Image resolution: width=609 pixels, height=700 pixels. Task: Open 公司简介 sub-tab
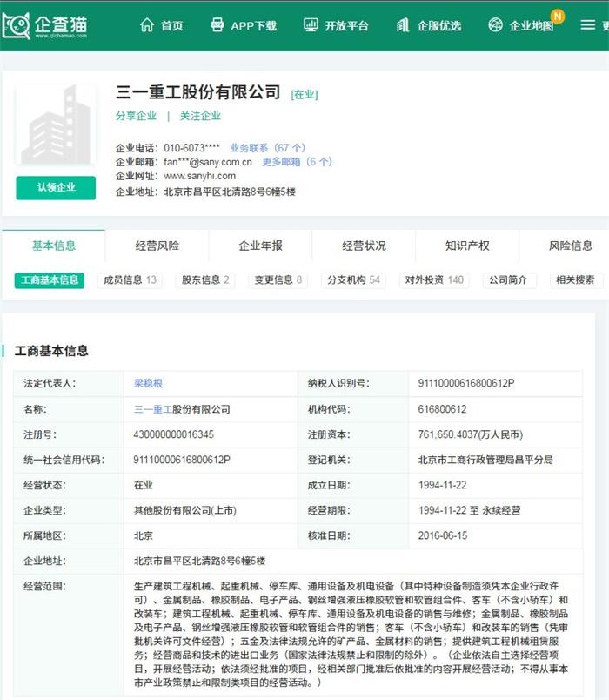tap(509, 279)
